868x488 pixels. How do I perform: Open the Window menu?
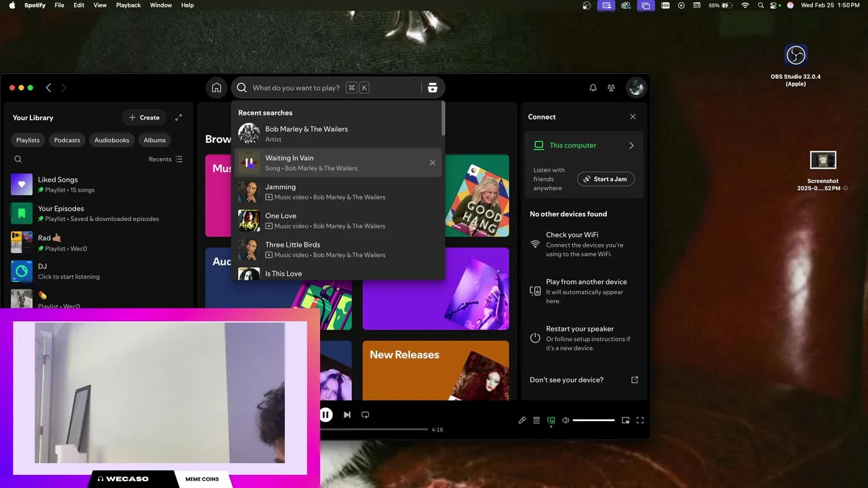coord(161,5)
